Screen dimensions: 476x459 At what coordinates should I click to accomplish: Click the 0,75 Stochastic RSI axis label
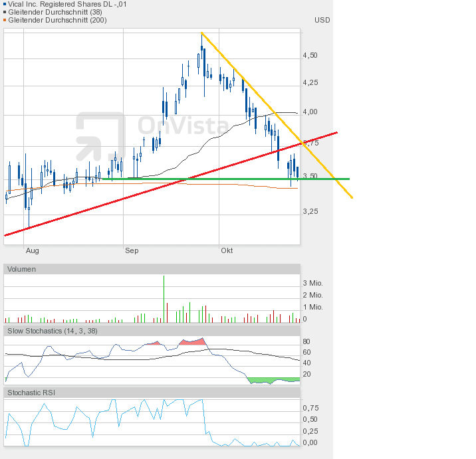[310, 408]
